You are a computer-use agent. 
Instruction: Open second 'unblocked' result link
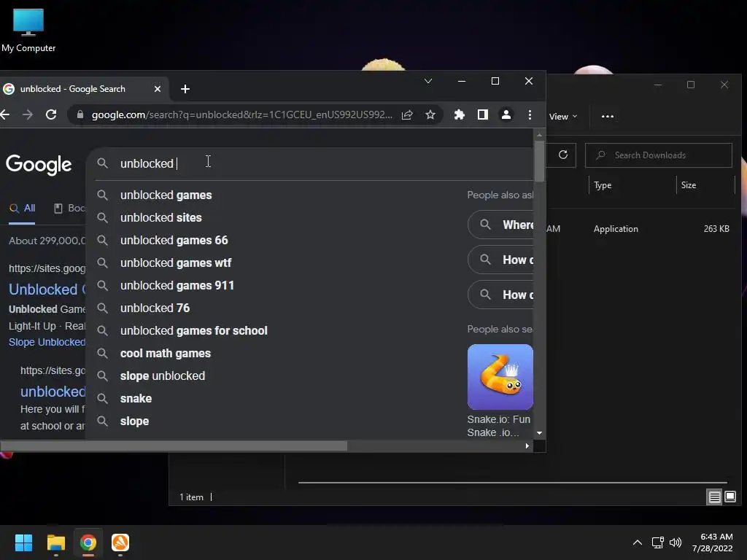tap(53, 392)
